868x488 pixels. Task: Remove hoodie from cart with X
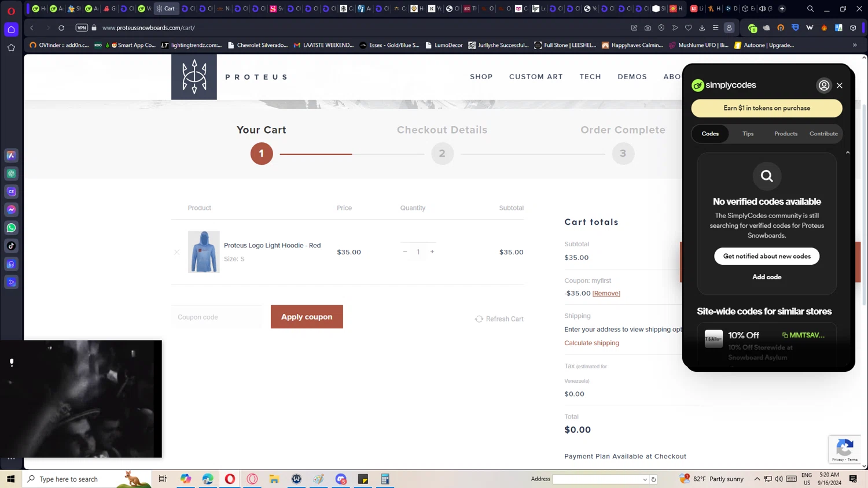pyautogui.click(x=176, y=252)
